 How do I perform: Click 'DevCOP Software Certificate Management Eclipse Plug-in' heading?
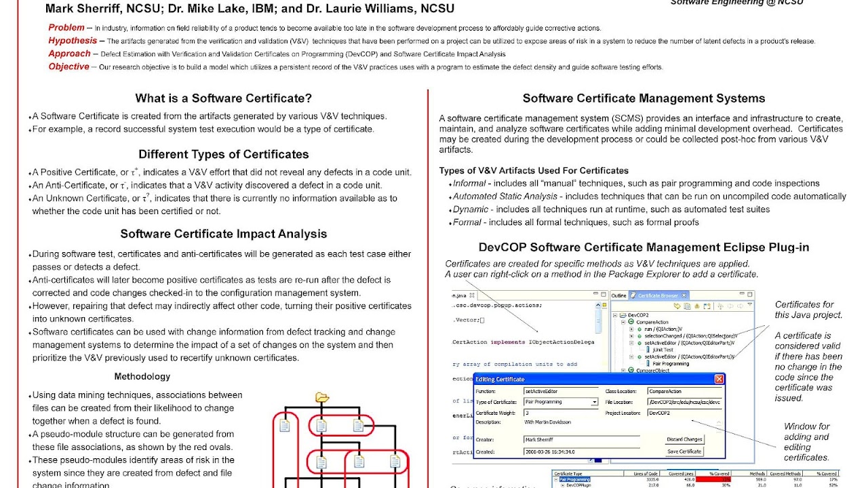coord(644,247)
